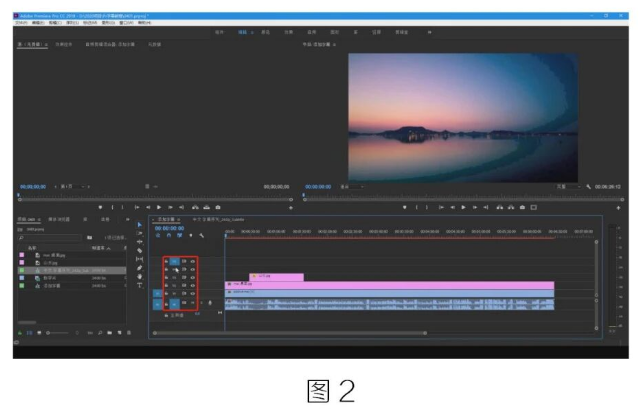Click the Program monitor settings wrench icon
The image size is (642, 410).
coord(590,186)
